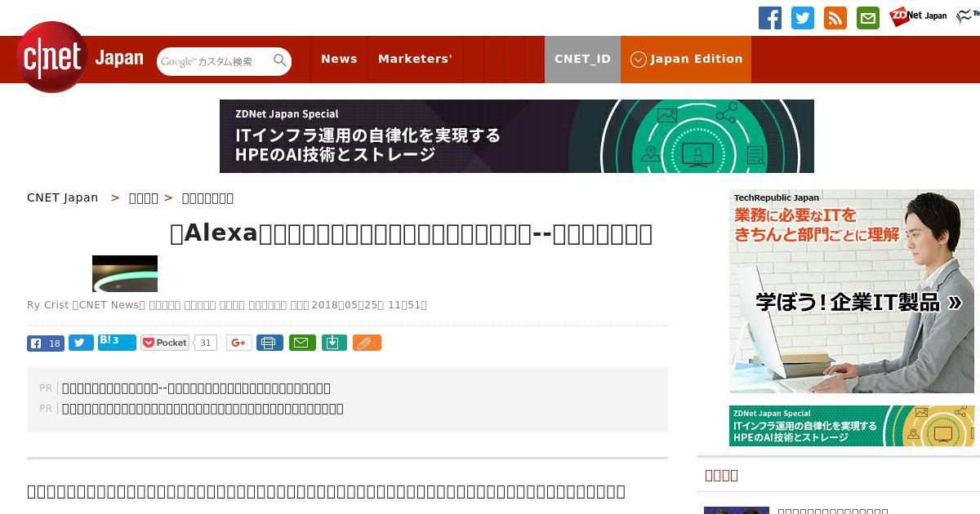Click the Alexa article headline
This screenshot has height=514, width=980.
tap(411, 233)
